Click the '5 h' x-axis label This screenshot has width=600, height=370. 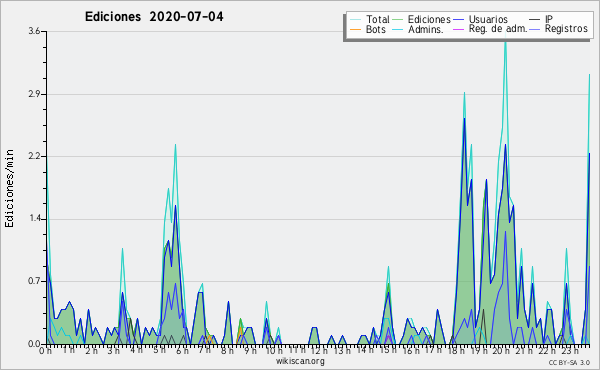click(159, 350)
